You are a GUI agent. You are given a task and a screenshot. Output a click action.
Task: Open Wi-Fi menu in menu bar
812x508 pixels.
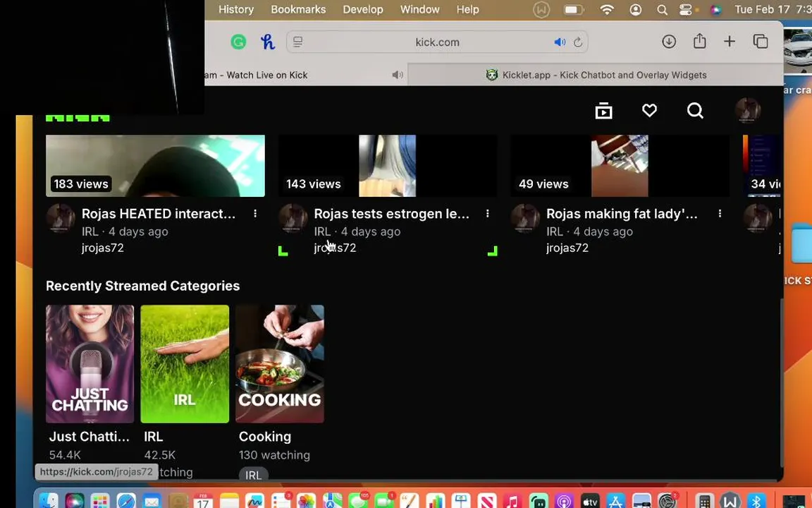607,10
